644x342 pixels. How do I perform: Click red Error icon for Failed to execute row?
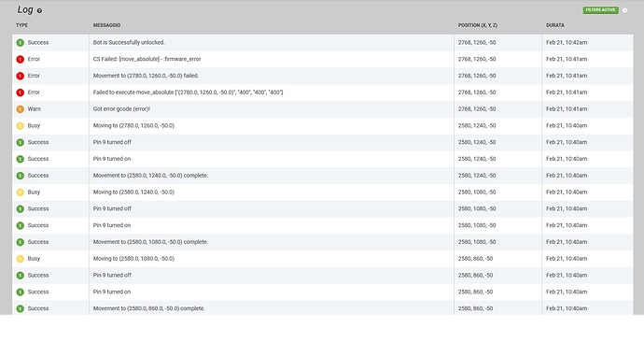click(21, 93)
